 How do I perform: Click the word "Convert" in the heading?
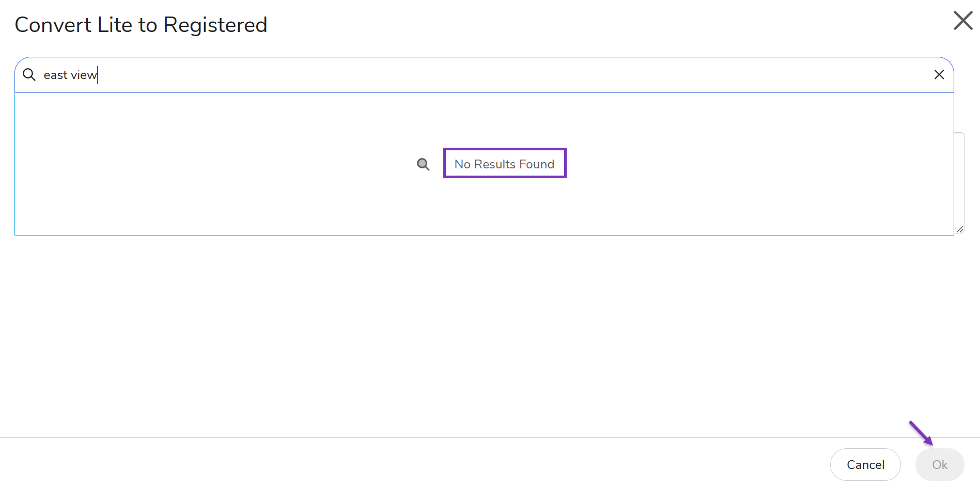(x=53, y=25)
